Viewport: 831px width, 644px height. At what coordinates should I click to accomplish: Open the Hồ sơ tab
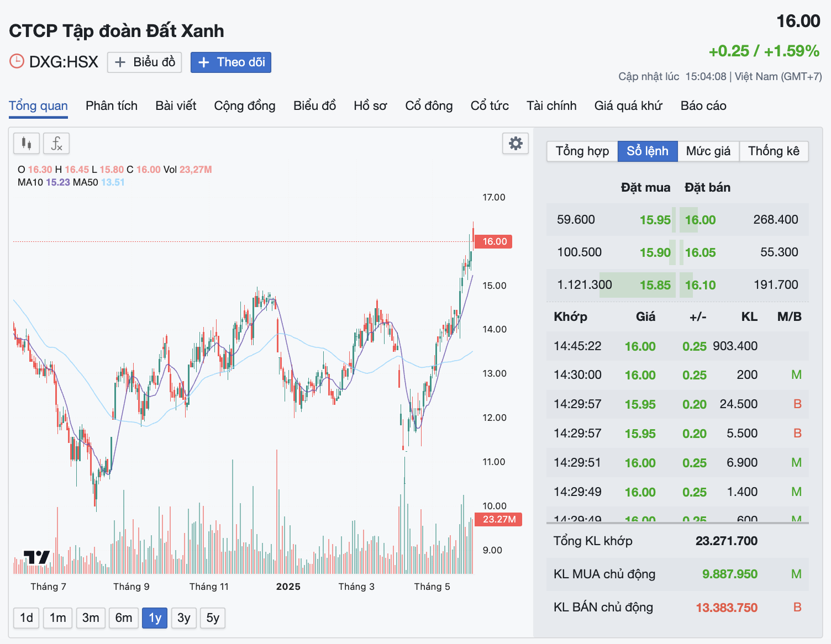tap(370, 105)
